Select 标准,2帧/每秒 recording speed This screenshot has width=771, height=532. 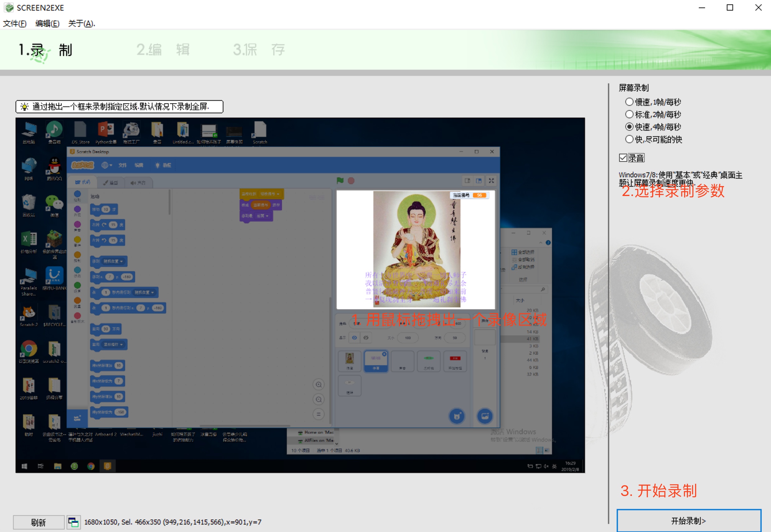click(653, 114)
